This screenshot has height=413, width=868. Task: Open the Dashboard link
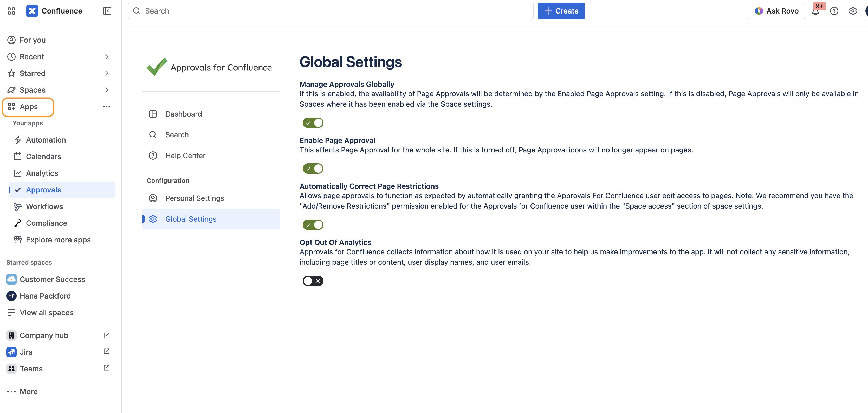point(211,114)
